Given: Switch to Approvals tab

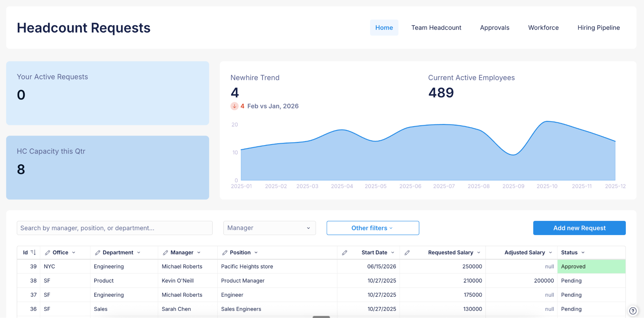Looking at the screenshot, I should [x=495, y=28].
